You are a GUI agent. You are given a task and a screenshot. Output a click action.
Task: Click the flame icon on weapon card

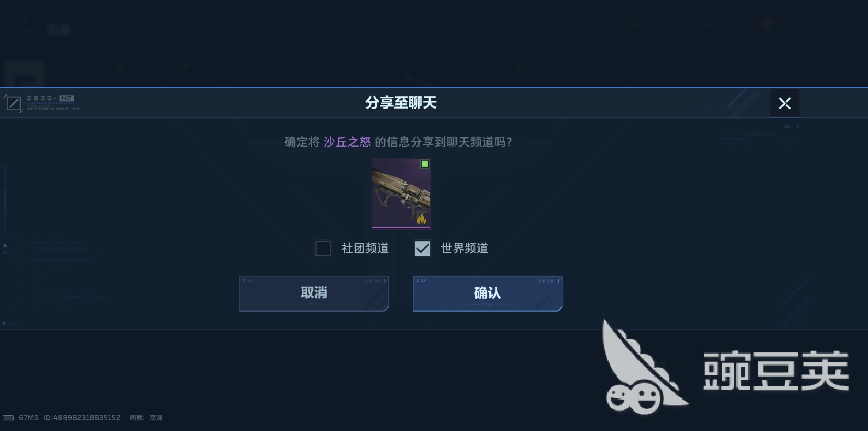coord(421,219)
